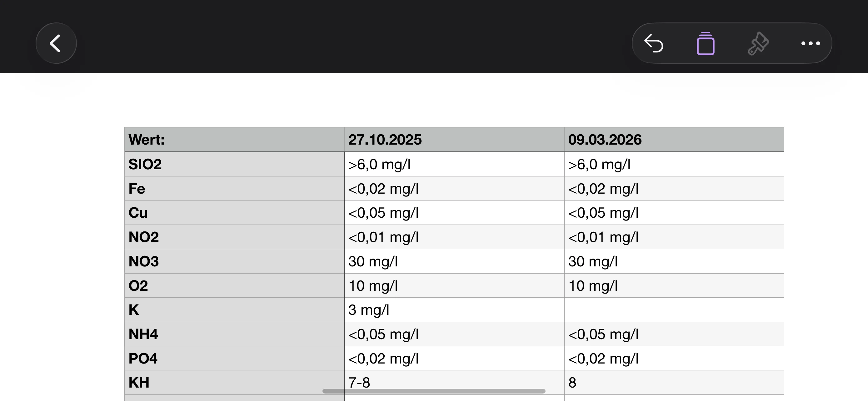Open the three-dots more menu
This screenshot has height=401, width=868.
[x=811, y=43]
